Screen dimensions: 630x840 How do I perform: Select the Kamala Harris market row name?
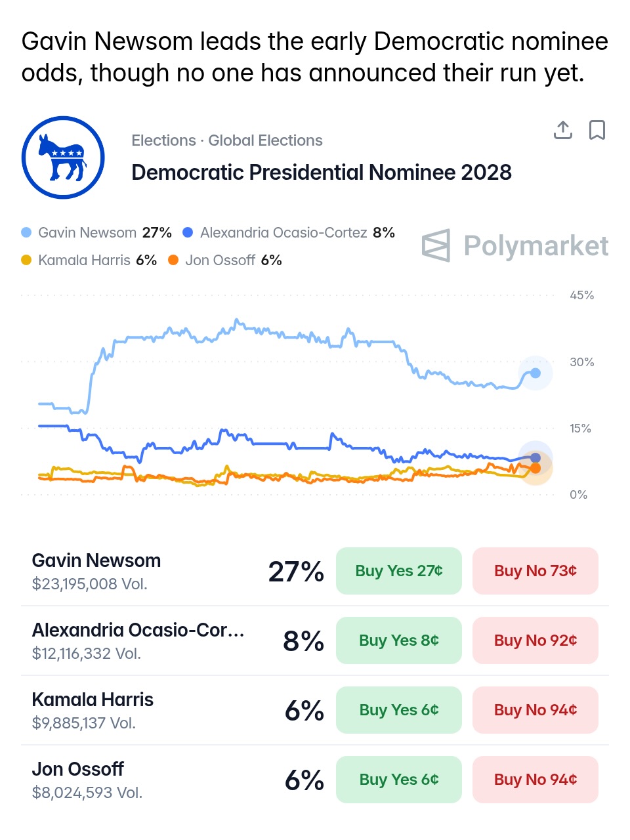coord(93,700)
